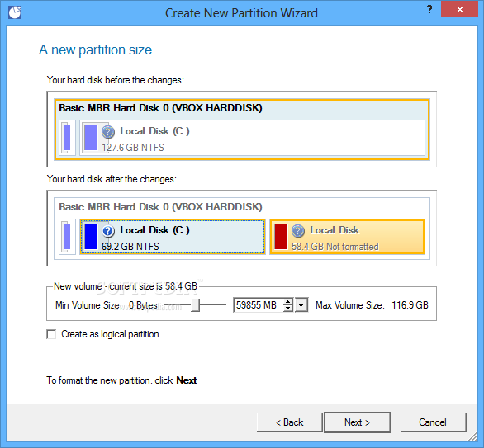Select the small reserved partition in the before-changes disk

[x=67, y=138]
